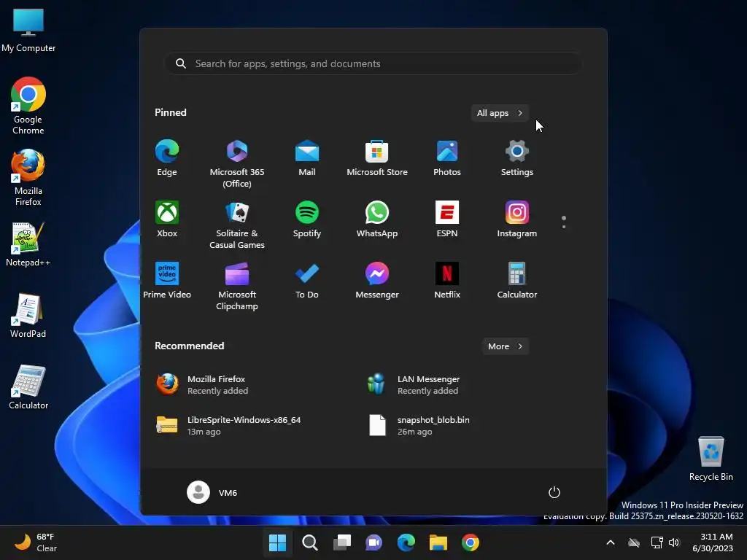Open Chrome from the taskbar
The height and width of the screenshot is (560, 747).
(x=471, y=542)
